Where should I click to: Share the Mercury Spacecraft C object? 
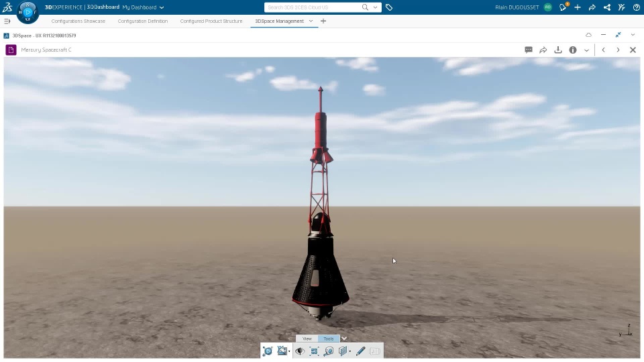coord(543,50)
